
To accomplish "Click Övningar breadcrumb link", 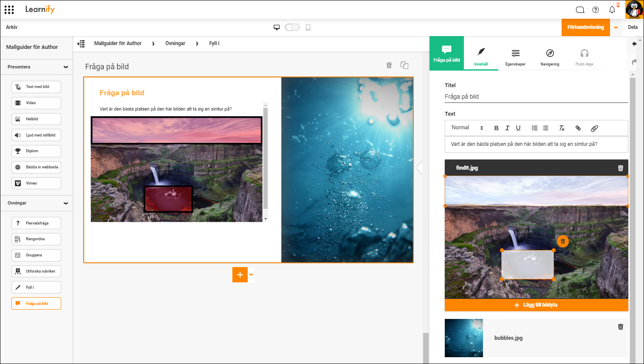I will click(x=175, y=43).
